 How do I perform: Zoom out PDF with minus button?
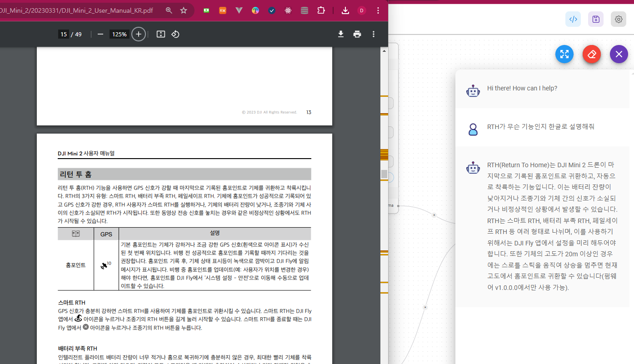[100, 34]
